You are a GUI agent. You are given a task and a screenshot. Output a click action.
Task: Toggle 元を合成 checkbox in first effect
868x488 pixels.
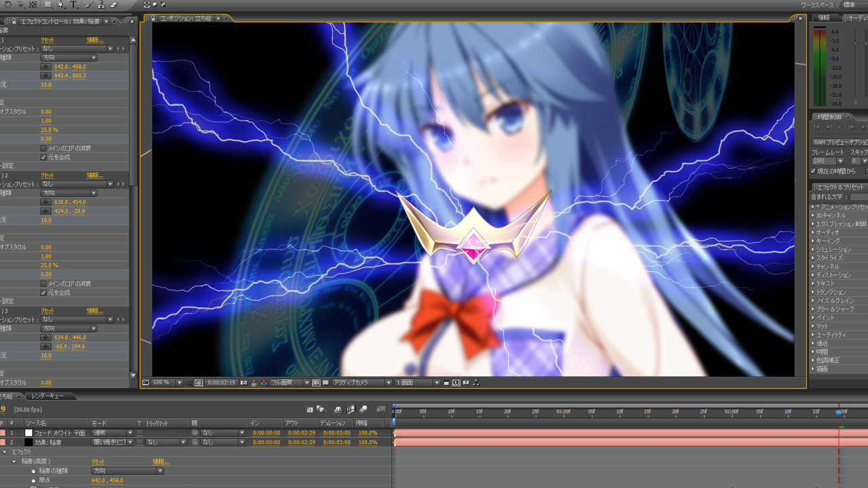tap(43, 157)
